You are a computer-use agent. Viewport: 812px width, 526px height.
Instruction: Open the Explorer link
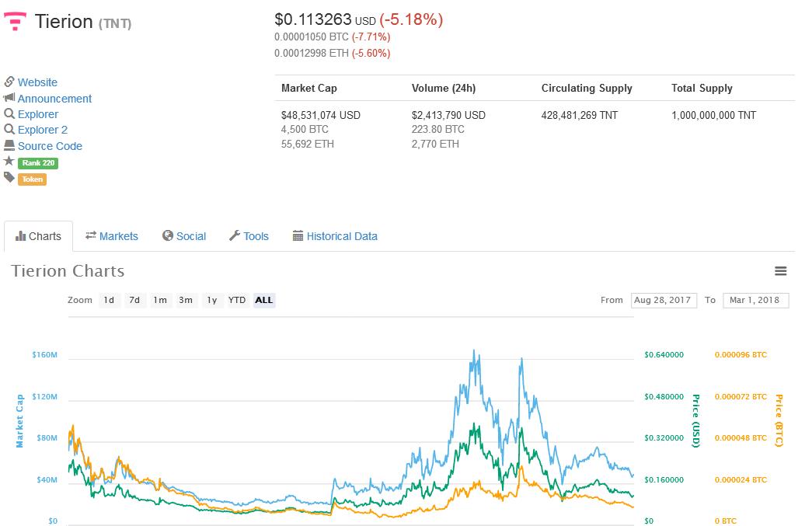click(x=38, y=114)
